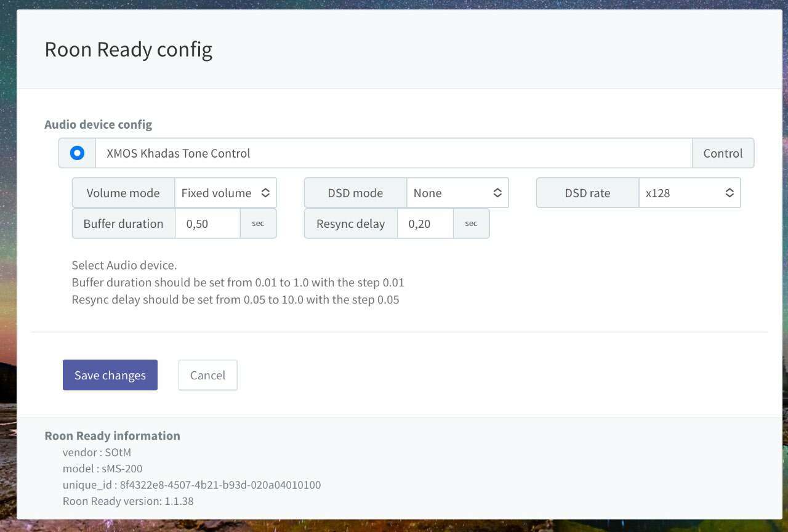Select the XMOS Khadas Tone Control radio button

77,153
